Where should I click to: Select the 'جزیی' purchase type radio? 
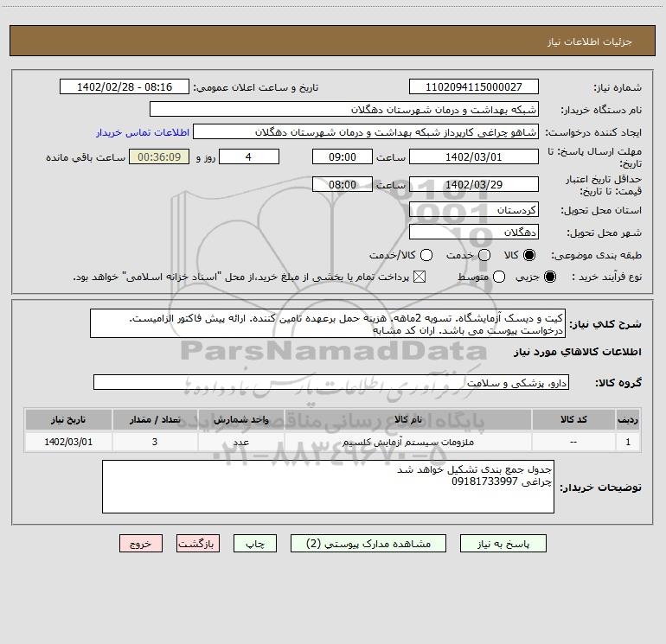tap(550, 277)
